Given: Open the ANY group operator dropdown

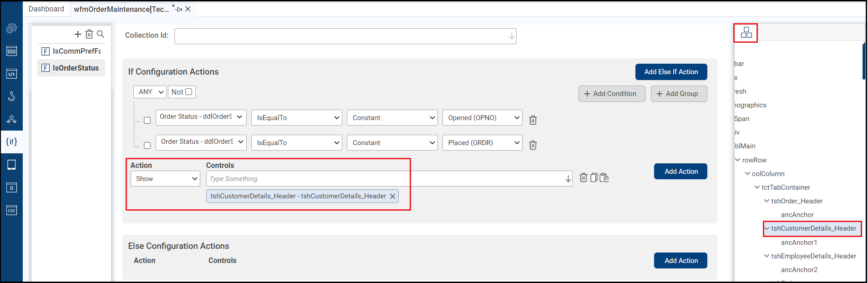Looking at the screenshot, I should [150, 92].
